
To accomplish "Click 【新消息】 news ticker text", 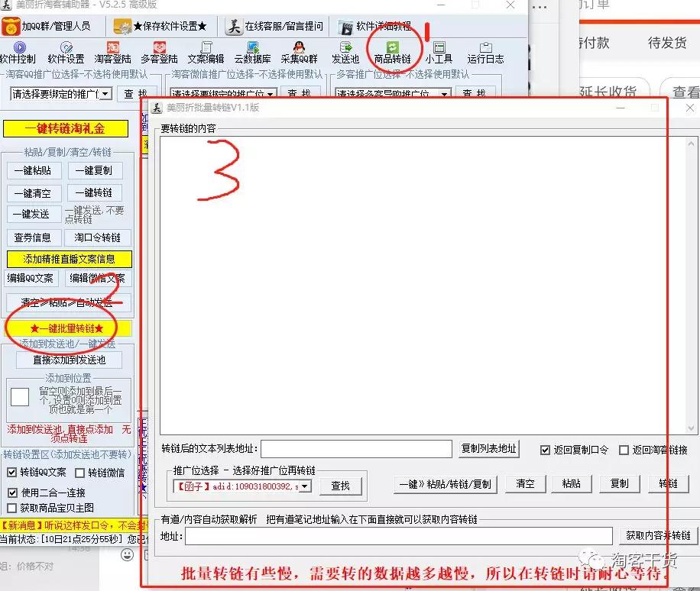I will [73, 525].
